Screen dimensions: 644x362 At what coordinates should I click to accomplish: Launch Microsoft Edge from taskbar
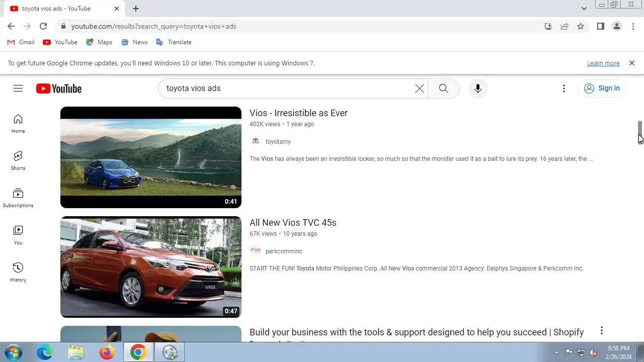point(45,352)
